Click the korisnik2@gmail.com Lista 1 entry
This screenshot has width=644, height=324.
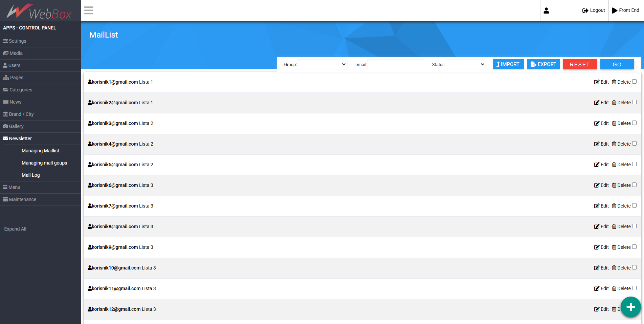coord(120,103)
